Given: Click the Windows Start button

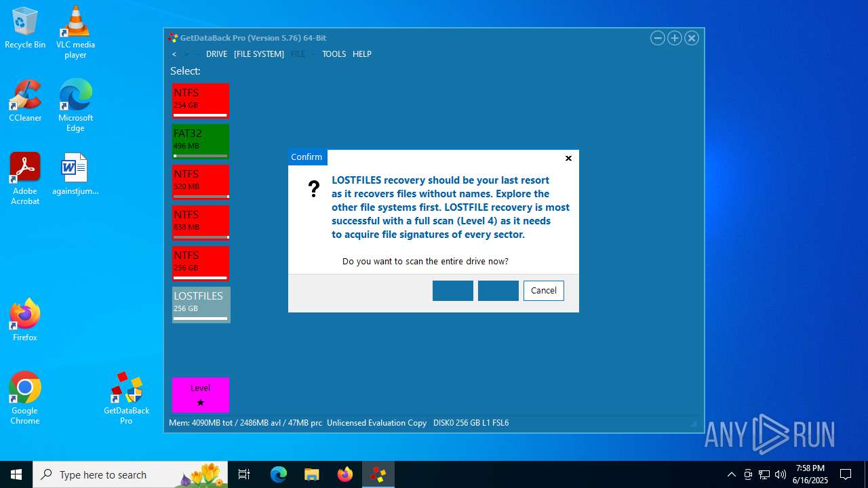Looking at the screenshot, I should [x=16, y=474].
